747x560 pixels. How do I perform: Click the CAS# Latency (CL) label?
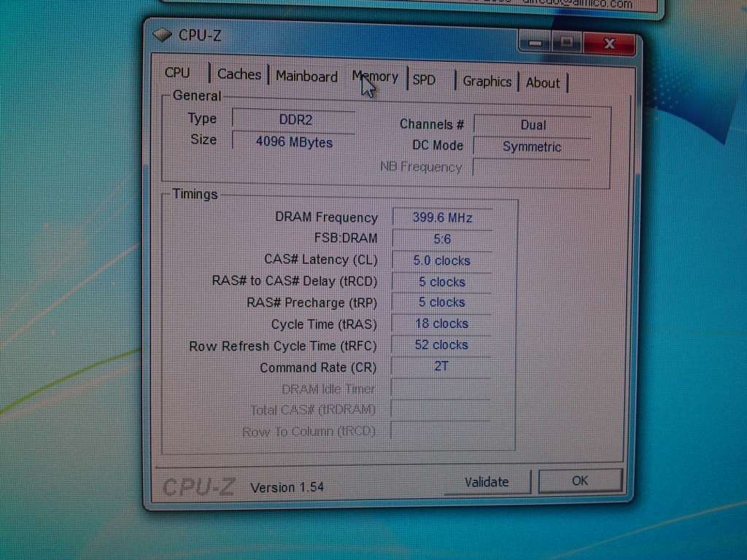pyautogui.click(x=321, y=260)
